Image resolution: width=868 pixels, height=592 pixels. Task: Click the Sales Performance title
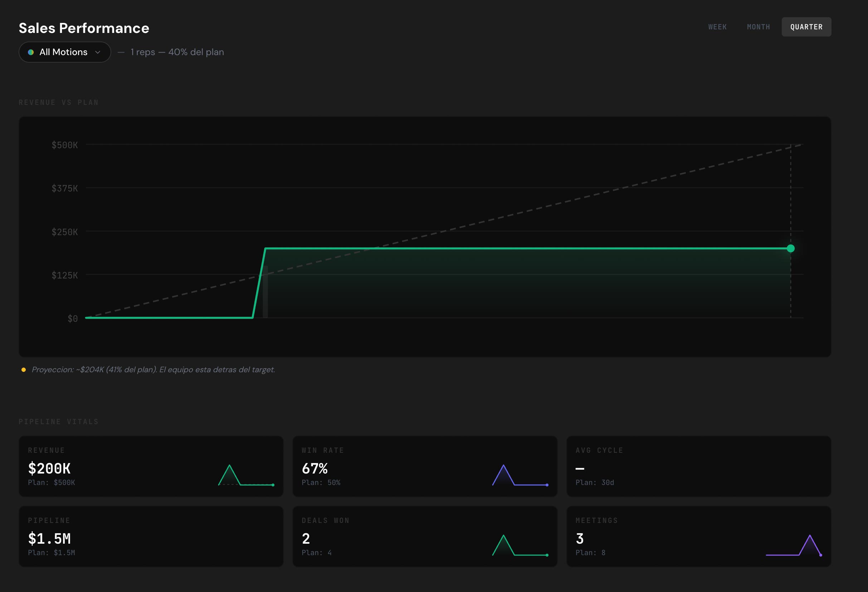[x=84, y=28]
